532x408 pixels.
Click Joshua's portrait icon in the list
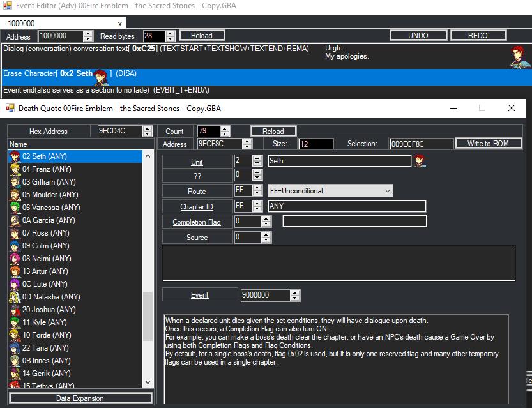point(15,310)
